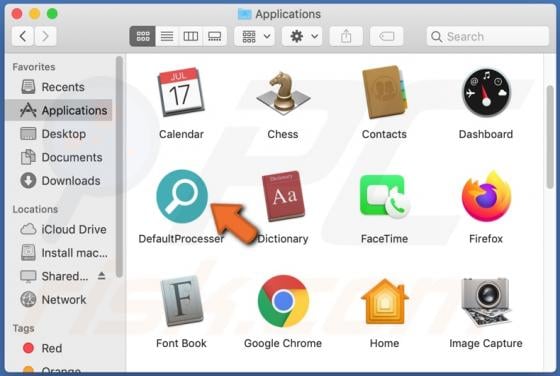Select the Dashboard app icon
The image size is (560, 376).
486,92
